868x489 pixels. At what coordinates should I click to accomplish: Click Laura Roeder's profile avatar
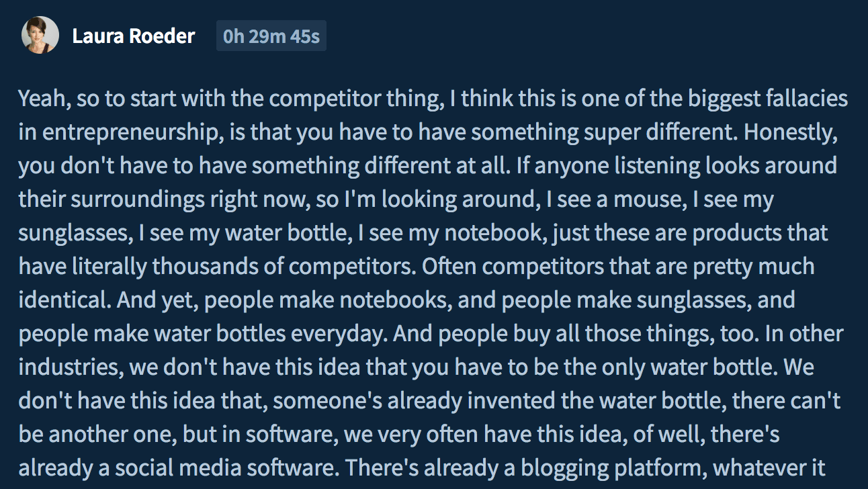coord(40,36)
